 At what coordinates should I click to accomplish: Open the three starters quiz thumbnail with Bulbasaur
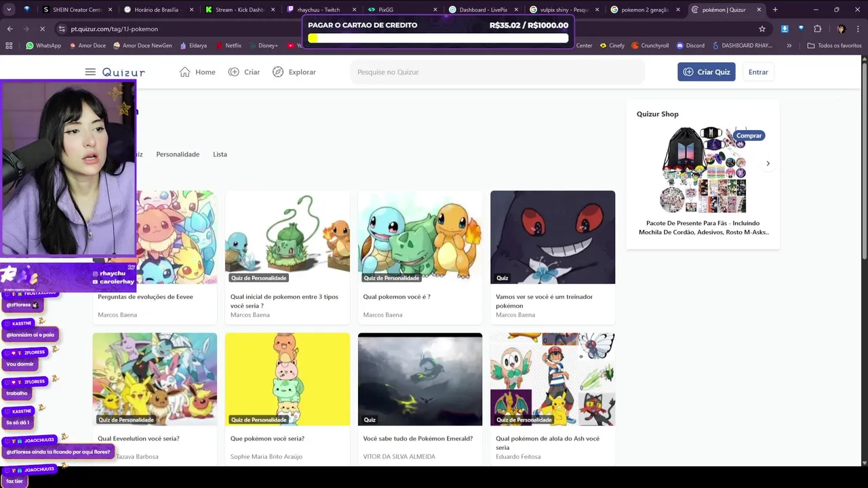288,237
